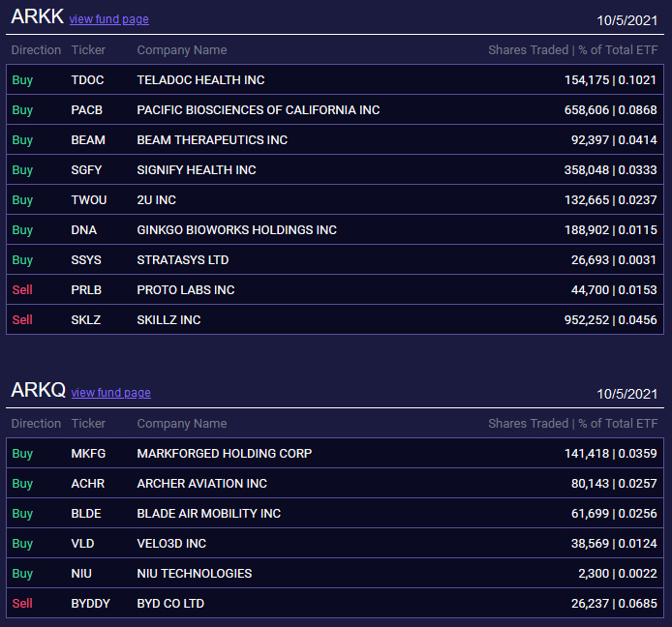
Task: Click BLADE AIR MOBILITY INC name
Action: pos(209,514)
